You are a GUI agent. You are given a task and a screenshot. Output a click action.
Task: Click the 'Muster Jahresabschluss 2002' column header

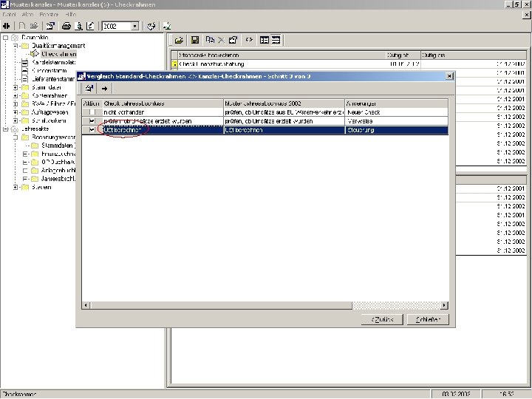[x=284, y=103]
